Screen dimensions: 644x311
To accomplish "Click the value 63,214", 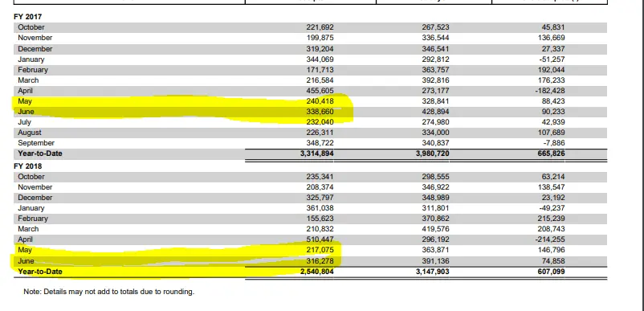I will tap(553, 177).
